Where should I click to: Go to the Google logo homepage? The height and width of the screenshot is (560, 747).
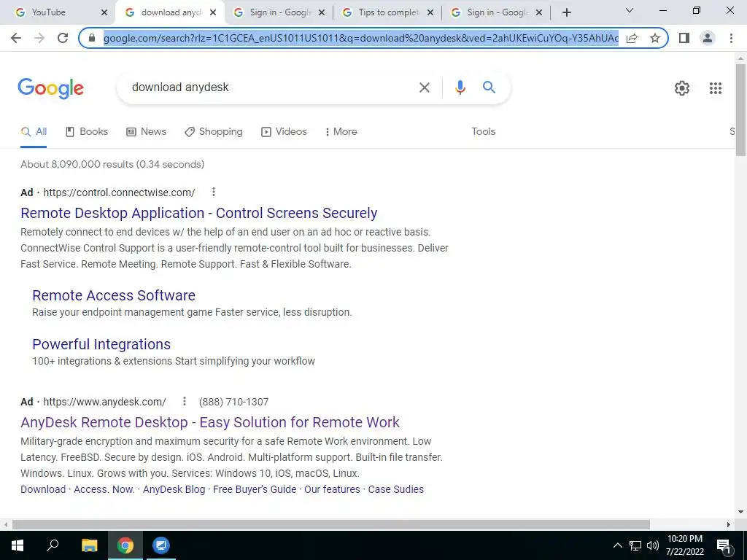[50, 88]
